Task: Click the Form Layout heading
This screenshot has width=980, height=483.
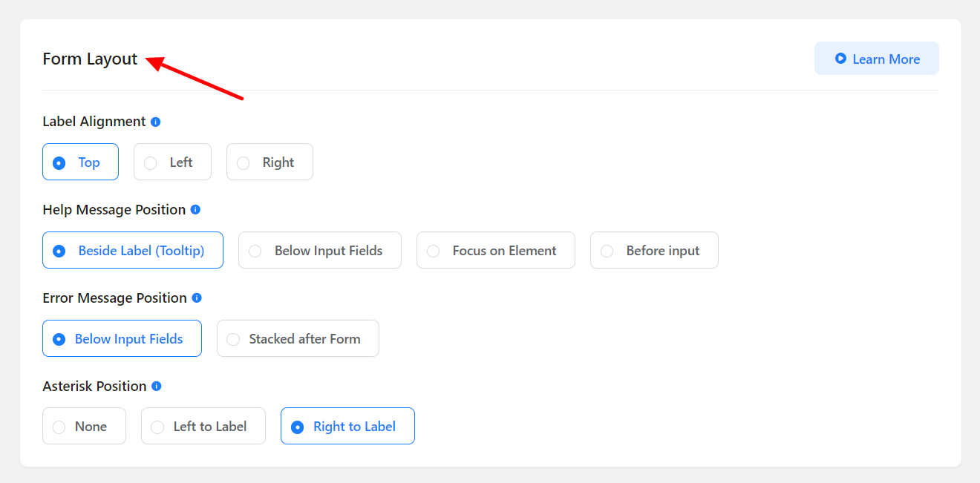Action: coord(90,59)
